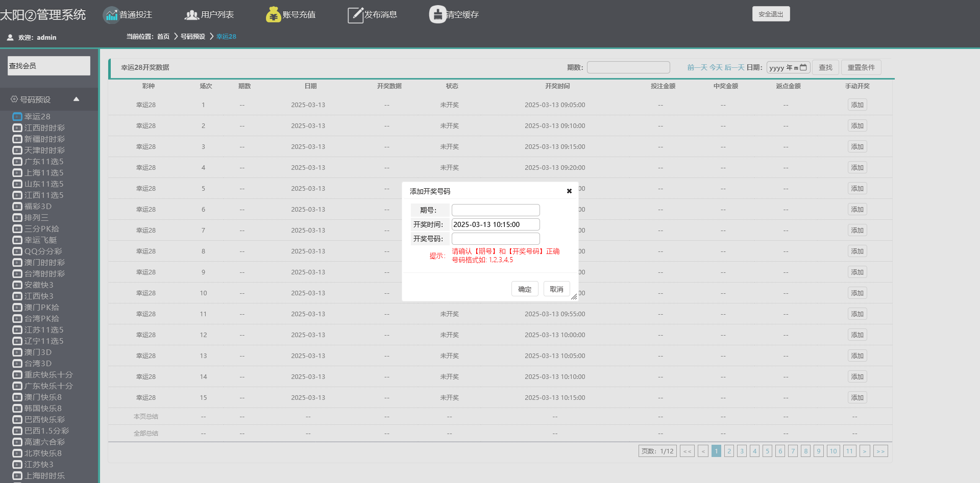980x483 pixels.
Task: Click the single next page > button
Action: [865, 451]
